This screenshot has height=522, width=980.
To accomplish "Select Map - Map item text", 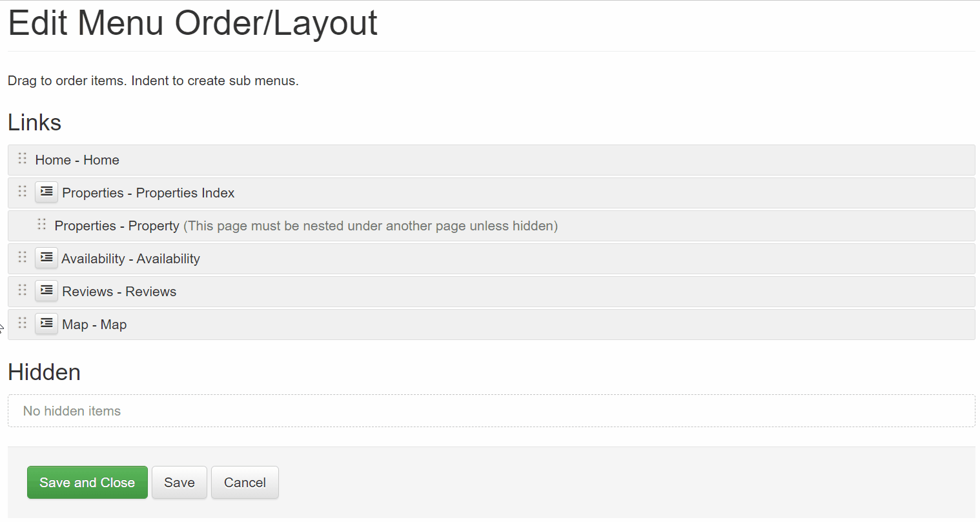I will (x=94, y=325).
